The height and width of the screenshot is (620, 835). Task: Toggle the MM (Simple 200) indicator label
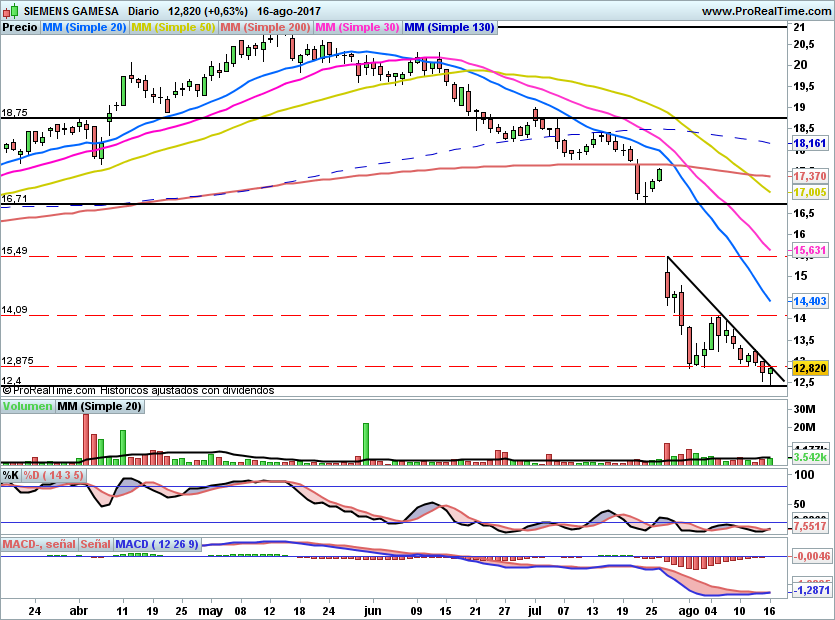pyautogui.click(x=265, y=28)
